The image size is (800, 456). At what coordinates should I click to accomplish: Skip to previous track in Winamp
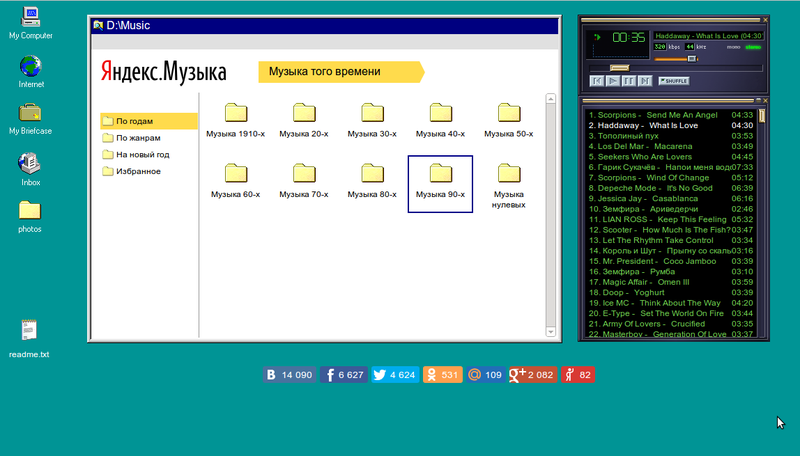coord(596,81)
